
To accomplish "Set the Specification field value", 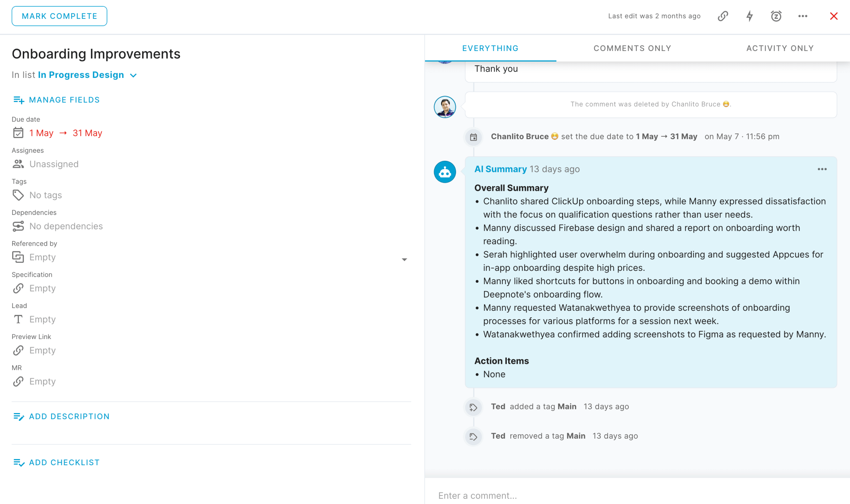I will coord(43,288).
